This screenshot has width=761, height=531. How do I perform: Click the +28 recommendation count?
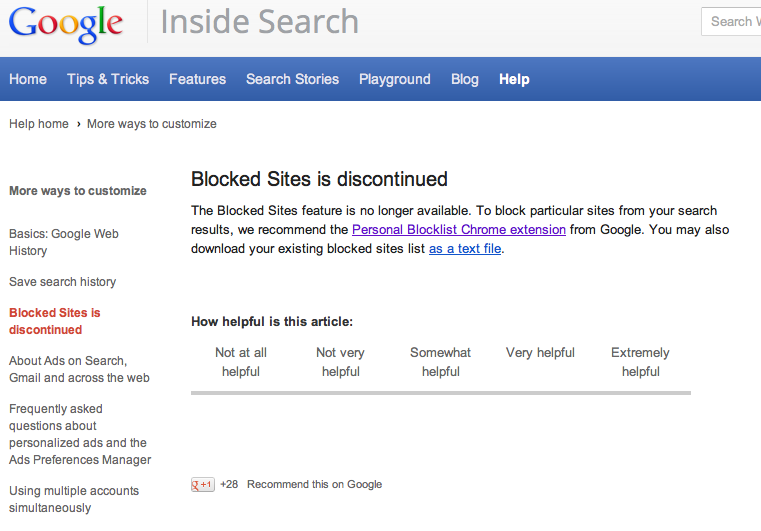pyautogui.click(x=229, y=484)
